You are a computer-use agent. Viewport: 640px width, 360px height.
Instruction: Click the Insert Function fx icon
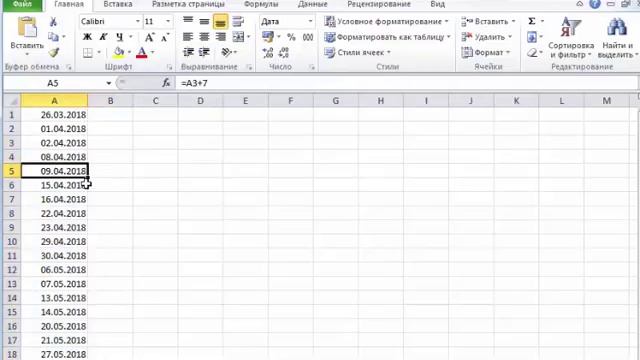[166, 83]
